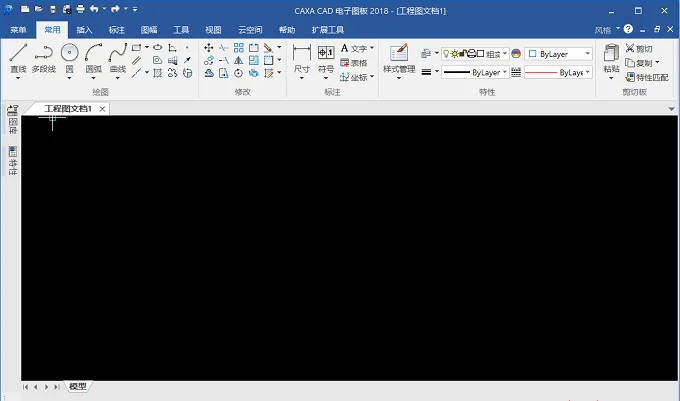The image size is (680, 401).
Task: Select the 直线 line drawing tool
Action: coord(18,58)
